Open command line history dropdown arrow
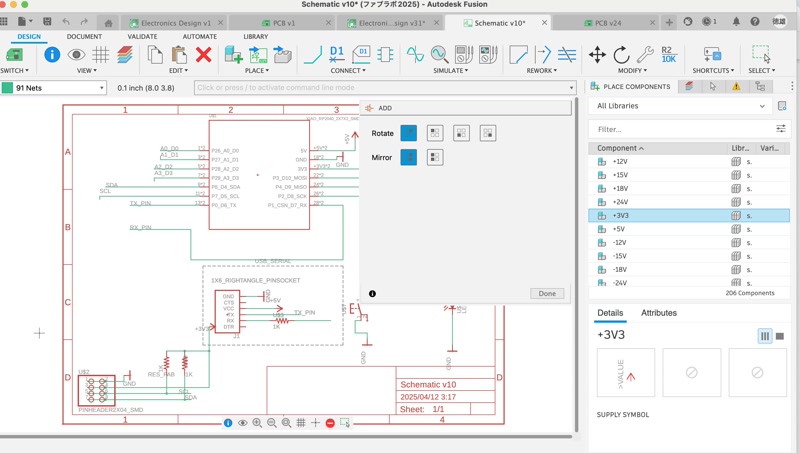The height and width of the screenshot is (453, 800). point(571,88)
